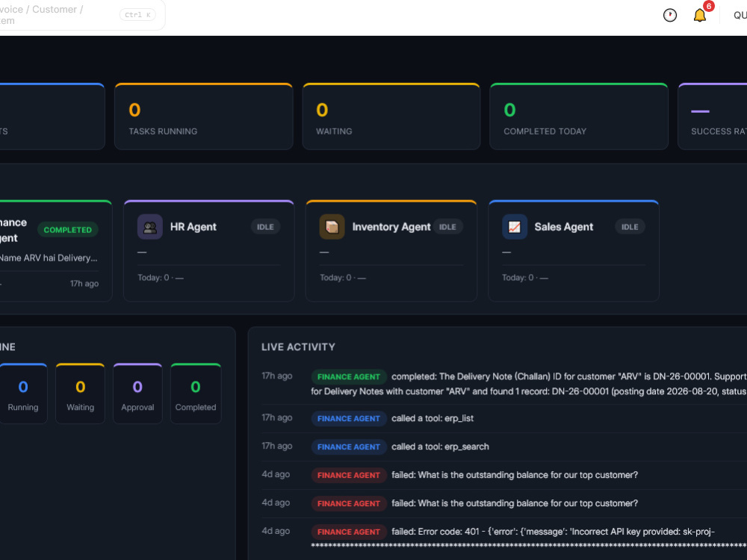Viewport: 747px width, 560px height.
Task: Click the IDLE badge on HR Agent
Action: coord(265,227)
